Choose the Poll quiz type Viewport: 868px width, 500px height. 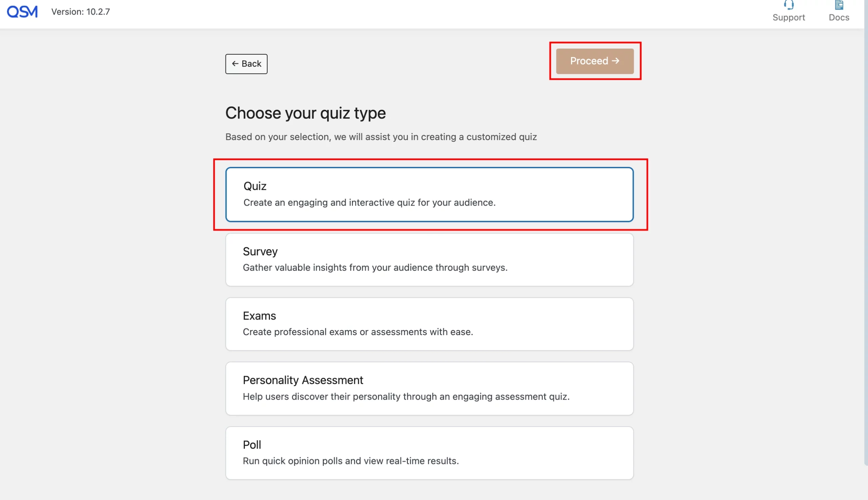[429, 452]
